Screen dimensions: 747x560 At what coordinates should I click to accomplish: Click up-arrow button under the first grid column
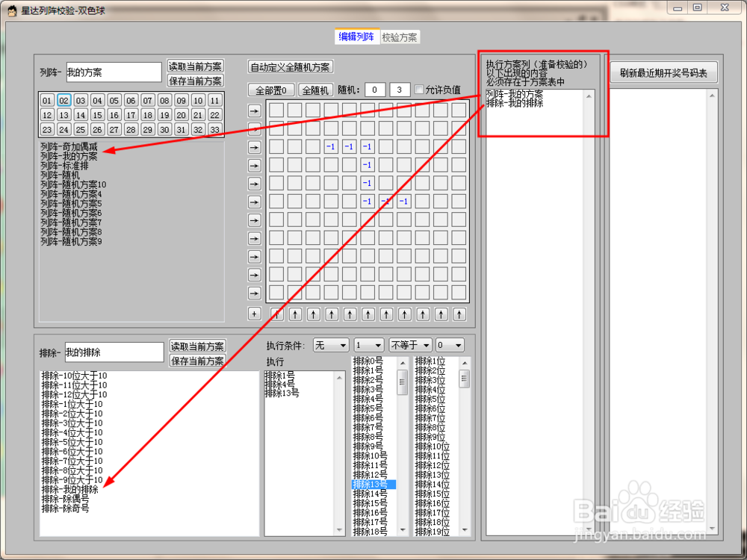pyautogui.click(x=277, y=314)
